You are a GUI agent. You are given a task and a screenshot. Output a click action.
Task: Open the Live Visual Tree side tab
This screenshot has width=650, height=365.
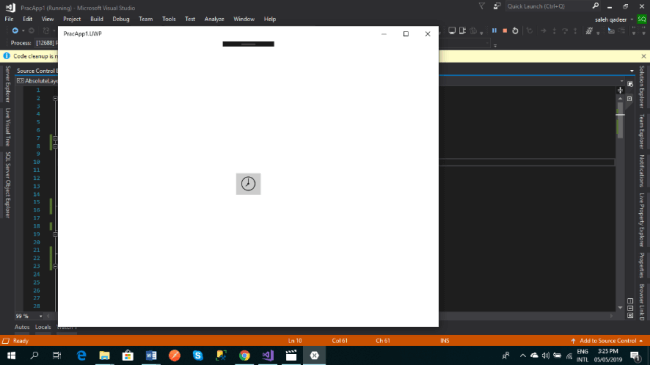(7, 127)
